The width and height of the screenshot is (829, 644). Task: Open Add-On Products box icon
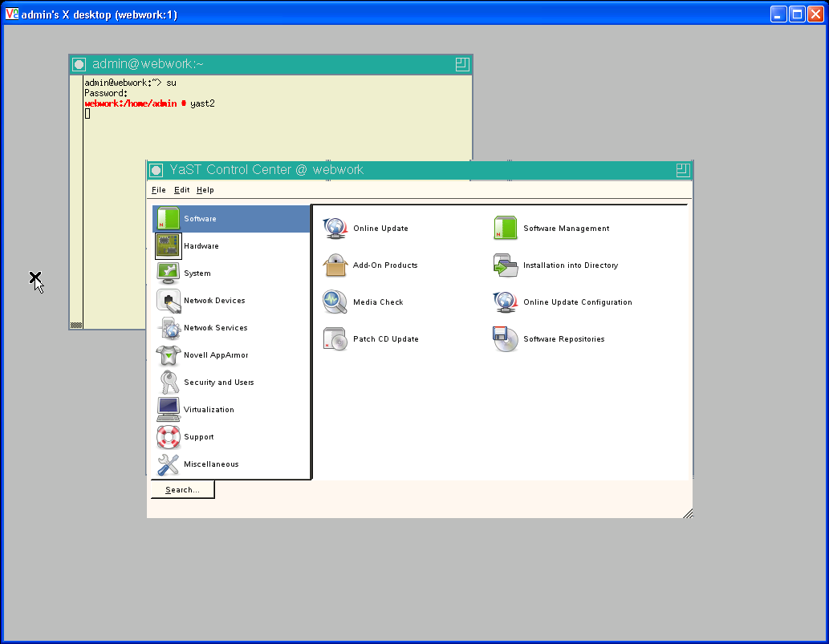(335, 265)
